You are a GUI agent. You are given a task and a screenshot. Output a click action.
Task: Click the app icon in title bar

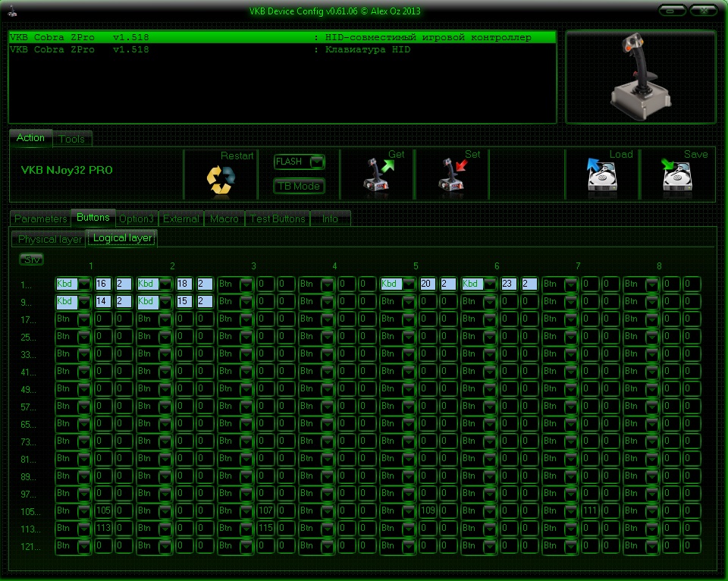(13, 11)
